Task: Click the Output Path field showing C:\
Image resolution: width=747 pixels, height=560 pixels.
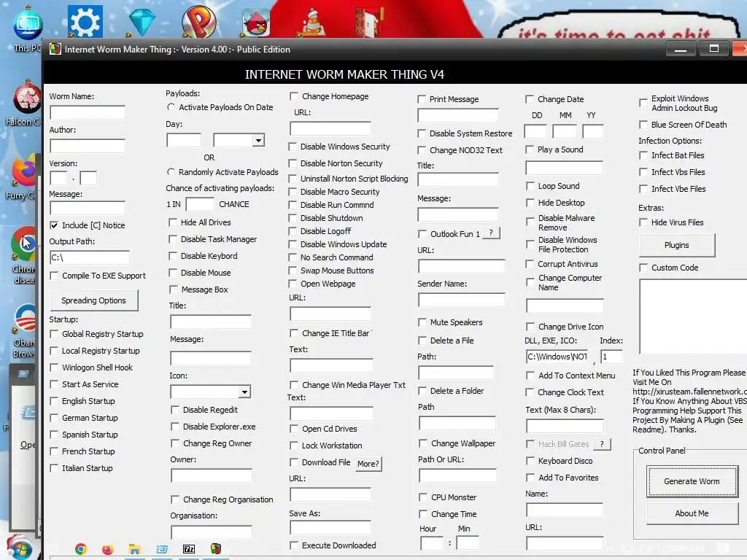Action: tap(90, 257)
